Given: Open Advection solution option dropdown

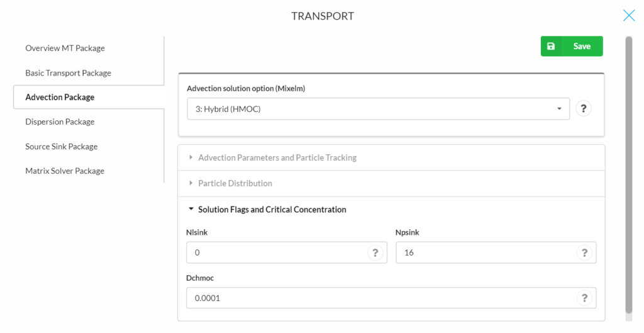Looking at the screenshot, I should (x=378, y=108).
